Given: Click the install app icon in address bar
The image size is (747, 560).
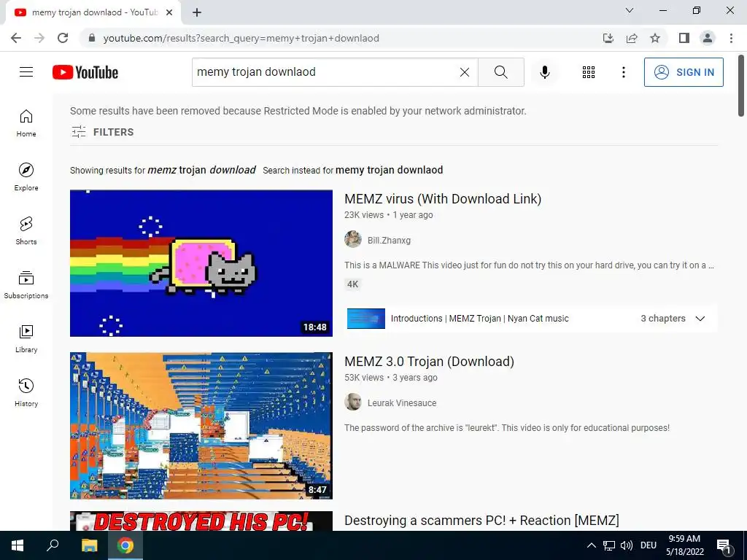Looking at the screenshot, I should pos(608,38).
